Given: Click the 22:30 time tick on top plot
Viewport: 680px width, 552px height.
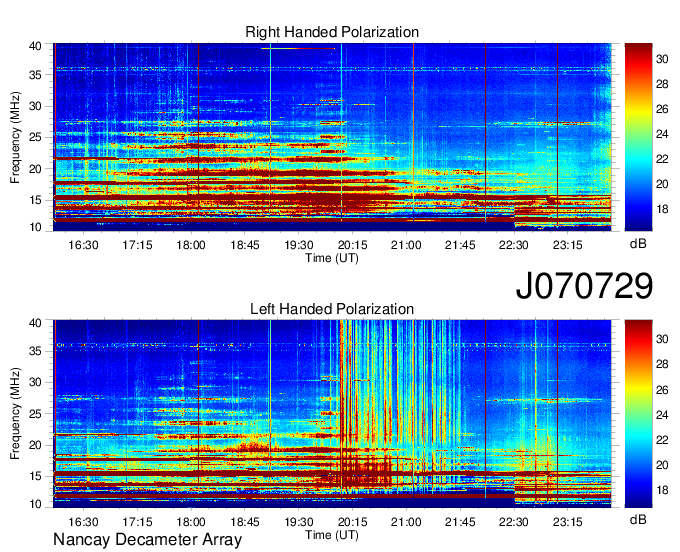Looking at the screenshot, I should pos(514,245).
